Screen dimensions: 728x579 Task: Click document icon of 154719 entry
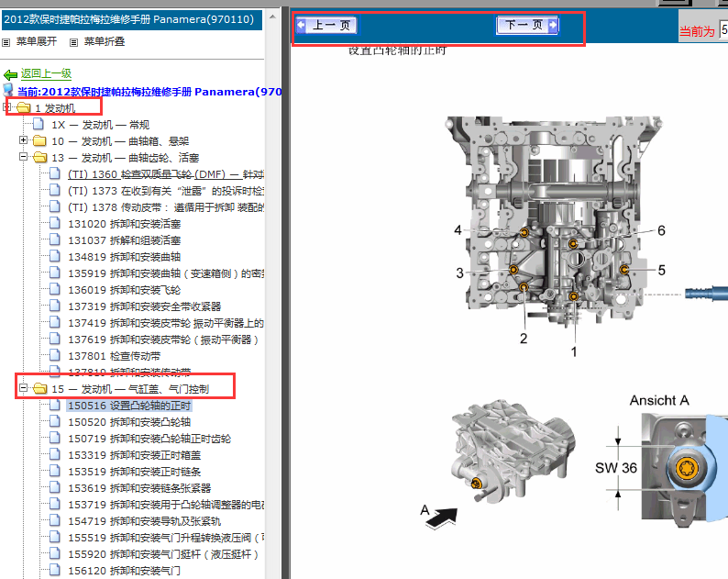54,520
